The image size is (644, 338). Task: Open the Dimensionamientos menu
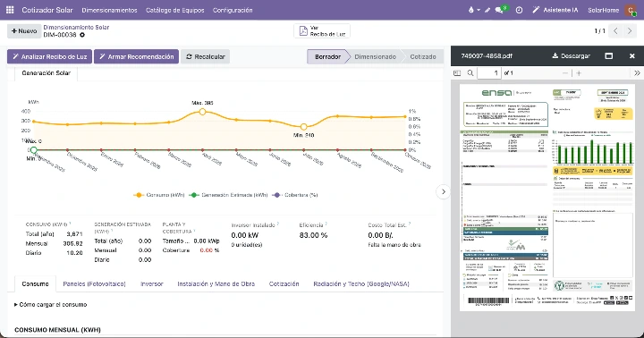pyautogui.click(x=109, y=10)
